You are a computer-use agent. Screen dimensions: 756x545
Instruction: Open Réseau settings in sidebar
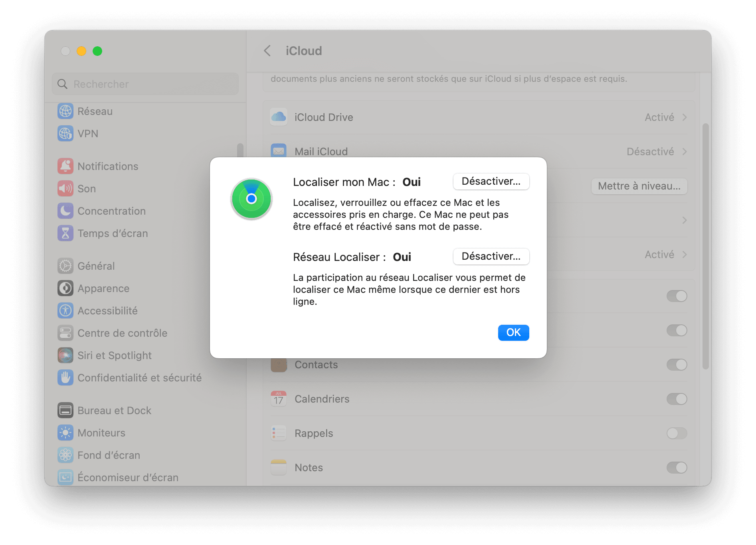(95, 111)
